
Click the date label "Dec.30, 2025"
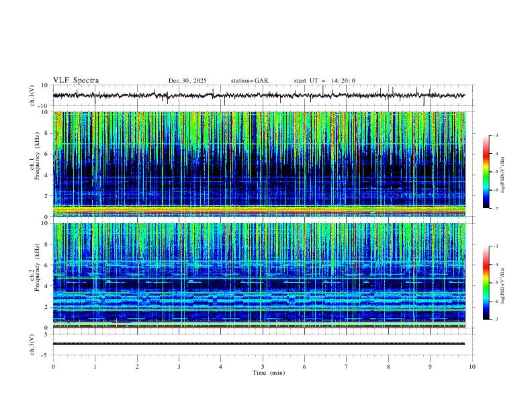point(187,81)
